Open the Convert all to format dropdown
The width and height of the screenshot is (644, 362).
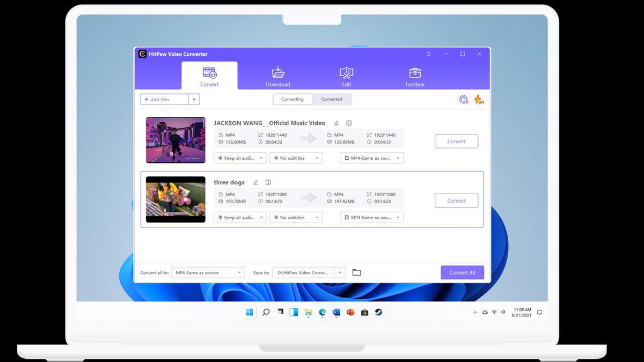(207, 272)
